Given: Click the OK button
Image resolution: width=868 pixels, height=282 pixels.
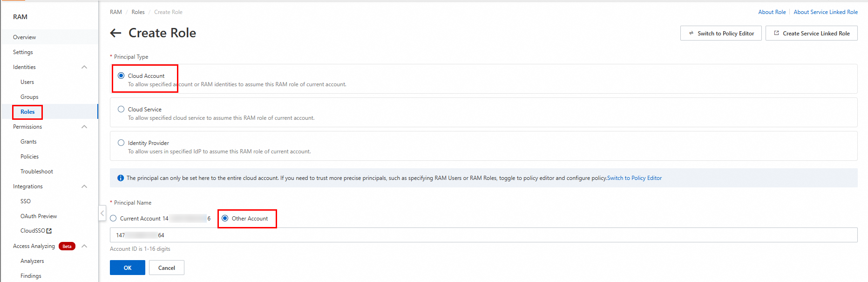Looking at the screenshot, I should 128,268.
